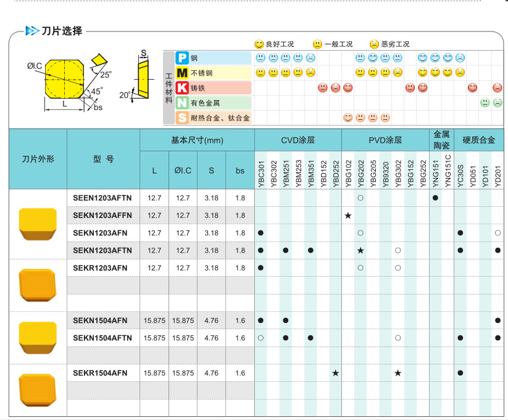Image resolution: width=508 pixels, height=420 pixels.
Task: Click the 25° angle label in the diagram
Action: pyautogui.click(x=106, y=75)
